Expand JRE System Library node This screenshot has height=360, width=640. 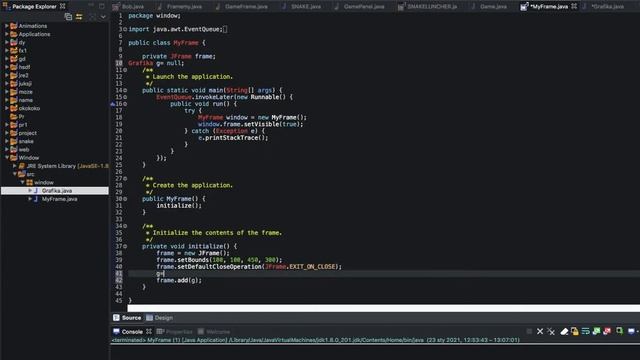pos(15,166)
